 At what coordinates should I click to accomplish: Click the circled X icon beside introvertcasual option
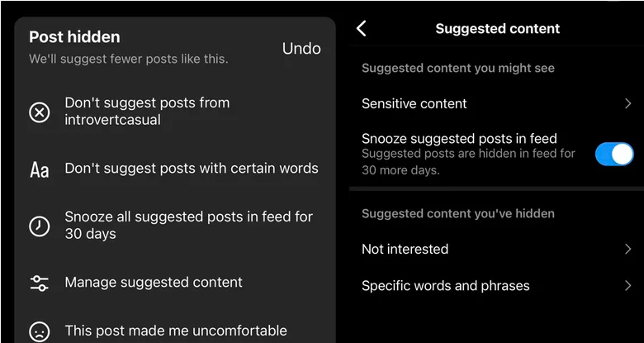40,112
